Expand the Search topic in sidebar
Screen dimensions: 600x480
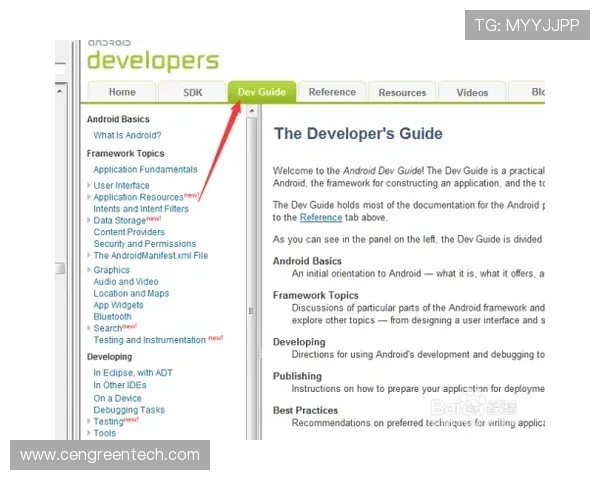[89, 328]
